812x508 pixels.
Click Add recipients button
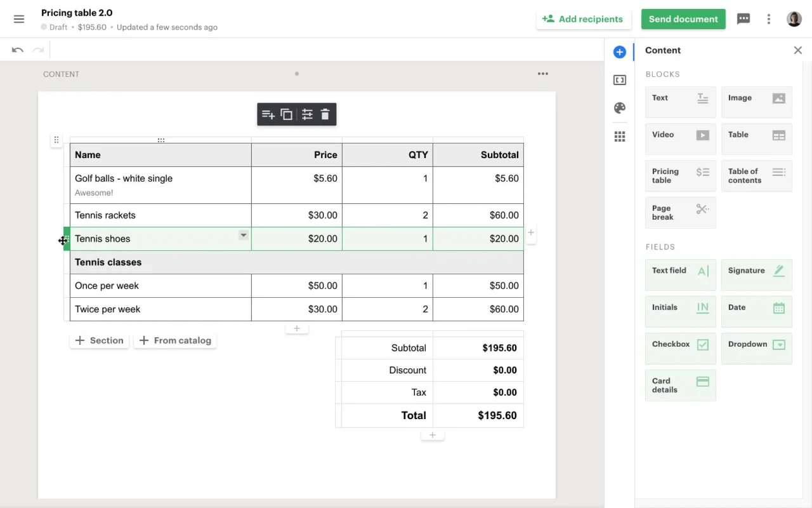point(584,19)
